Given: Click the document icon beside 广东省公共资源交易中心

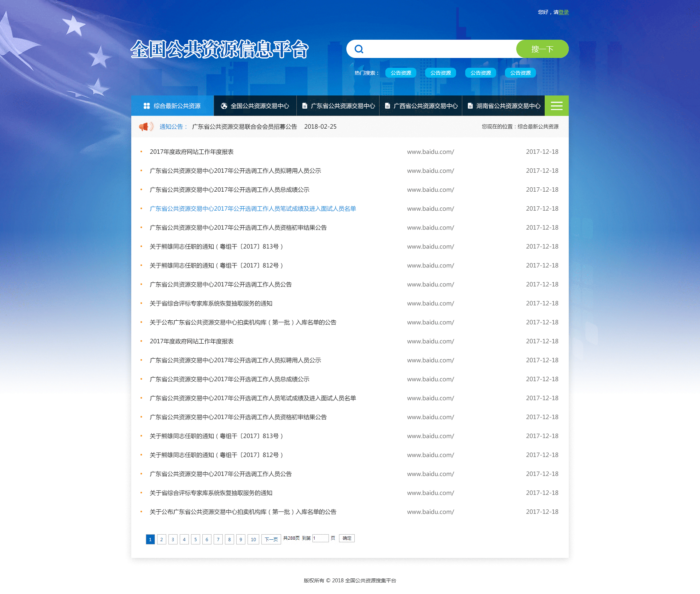Looking at the screenshot, I should pyautogui.click(x=305, y=106).
